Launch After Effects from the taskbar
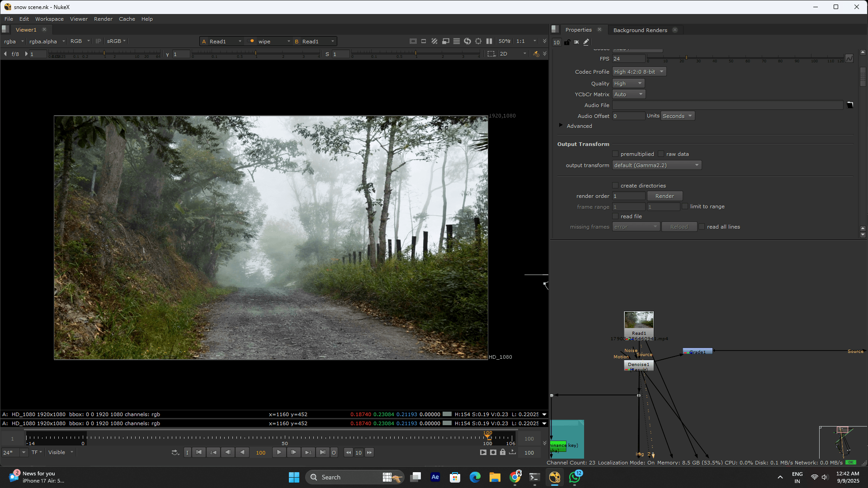 coord(435,477)
